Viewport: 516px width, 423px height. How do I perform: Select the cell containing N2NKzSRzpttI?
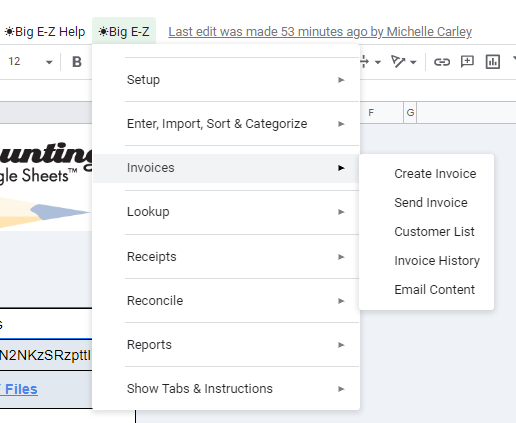pos(46,355)
